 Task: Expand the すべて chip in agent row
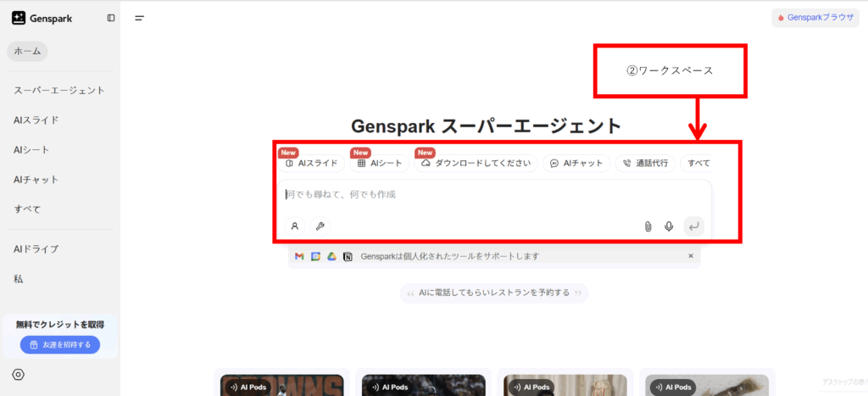(x=698, y=163)
